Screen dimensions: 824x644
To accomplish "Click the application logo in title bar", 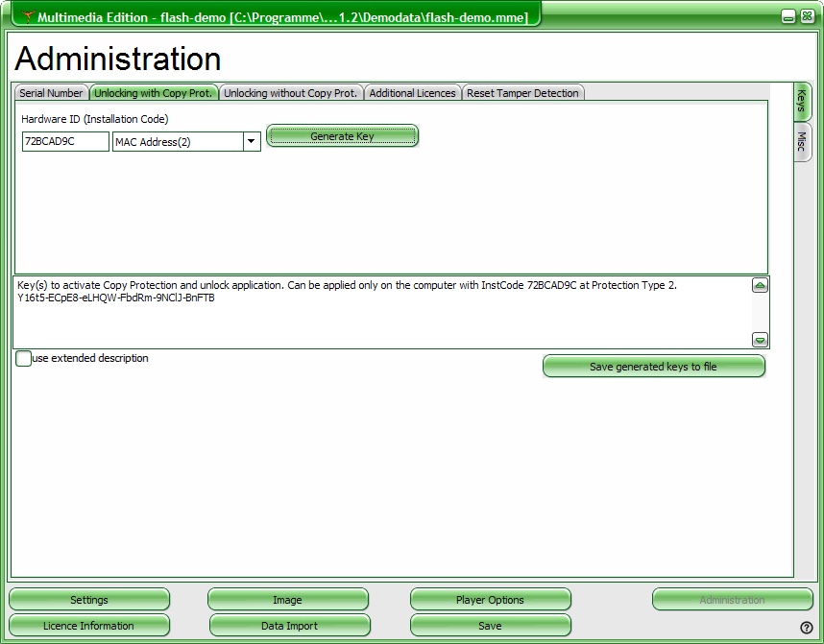I will click(x=28, y=17).
